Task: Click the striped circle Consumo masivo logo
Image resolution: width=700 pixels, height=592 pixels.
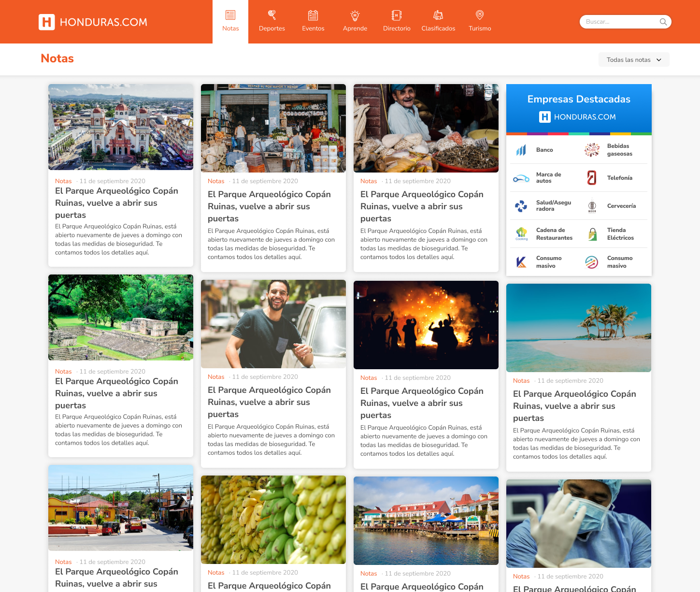Action: [x=592, y=262]
